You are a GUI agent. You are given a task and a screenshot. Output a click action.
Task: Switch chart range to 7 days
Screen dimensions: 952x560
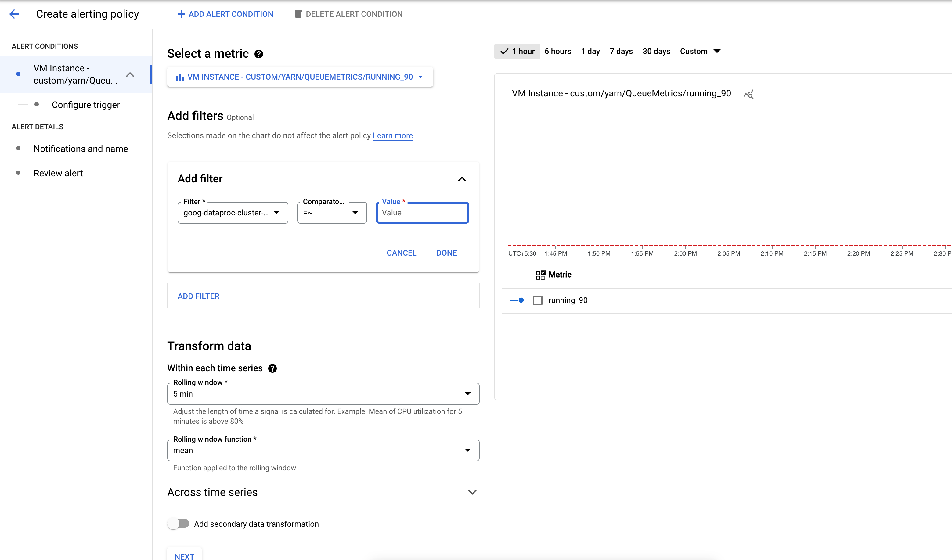click(x=621, y=51)
